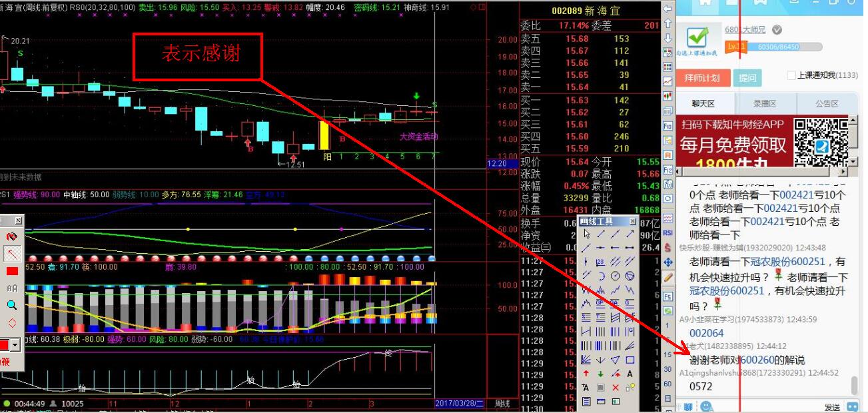Click the down arrow icon in sidebar
This screenshot has width=868, height=413.
[667, 38]
